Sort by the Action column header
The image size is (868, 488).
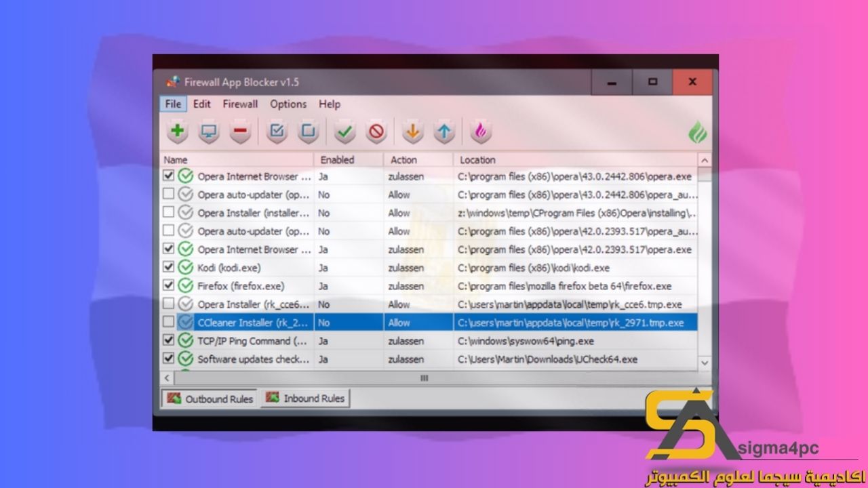click(x=418, y=160)
